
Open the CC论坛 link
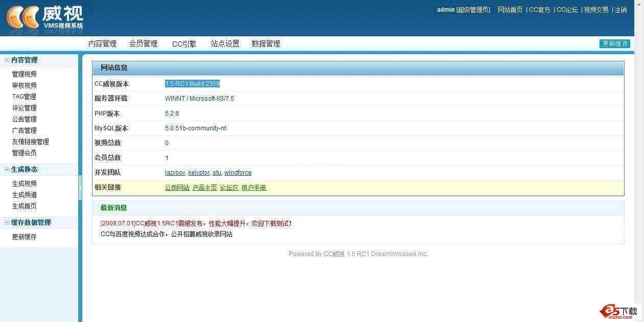coord(567,10)
